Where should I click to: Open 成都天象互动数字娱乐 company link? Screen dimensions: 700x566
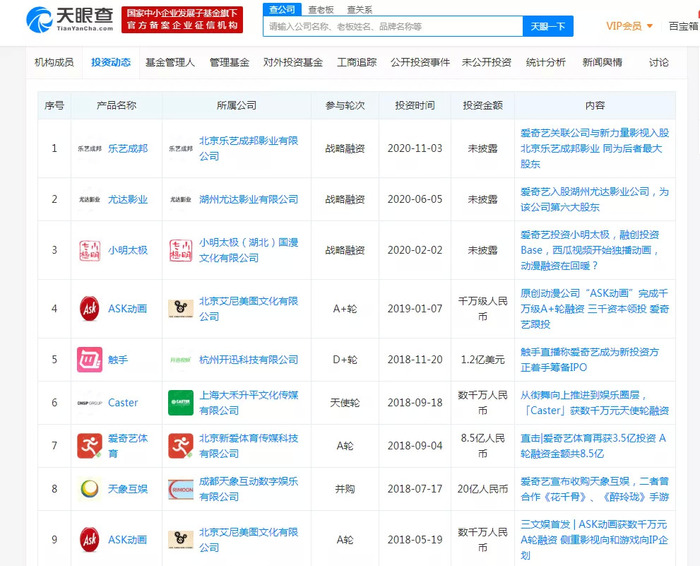click(x=248, y=489)
